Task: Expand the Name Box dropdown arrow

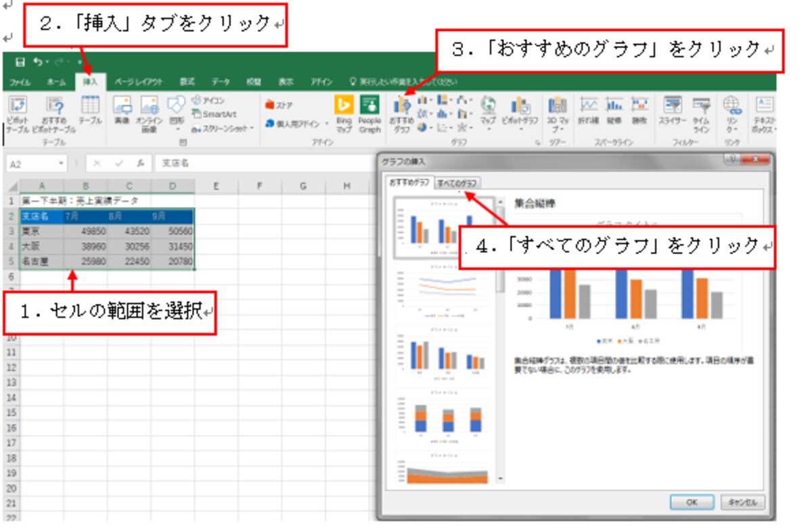Action: click(61, 164)
